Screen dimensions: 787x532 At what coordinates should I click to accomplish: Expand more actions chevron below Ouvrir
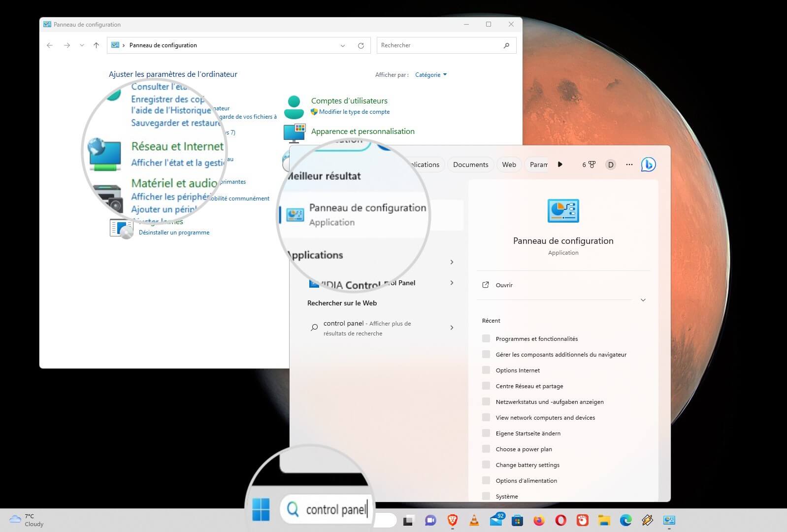(643, 300)
